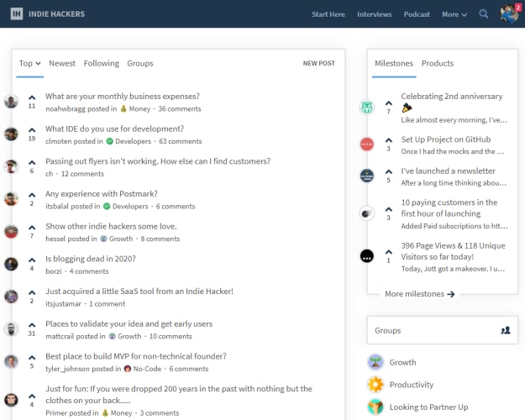
Task: Open the search magnifier icon
Action: (x=483, y=13)
